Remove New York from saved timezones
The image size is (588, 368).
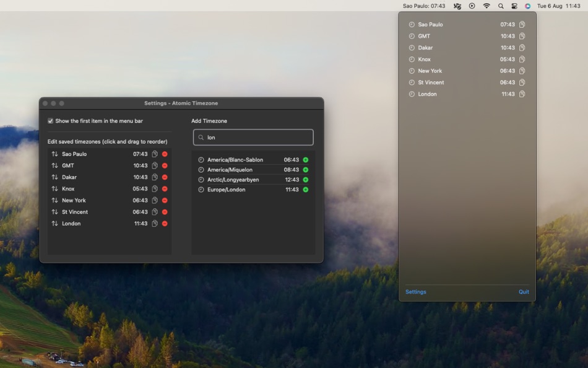pos(165,201)
